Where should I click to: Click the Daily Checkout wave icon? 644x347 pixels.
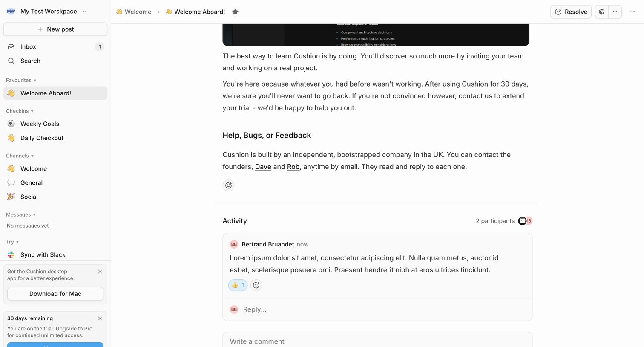click(11, 138)
